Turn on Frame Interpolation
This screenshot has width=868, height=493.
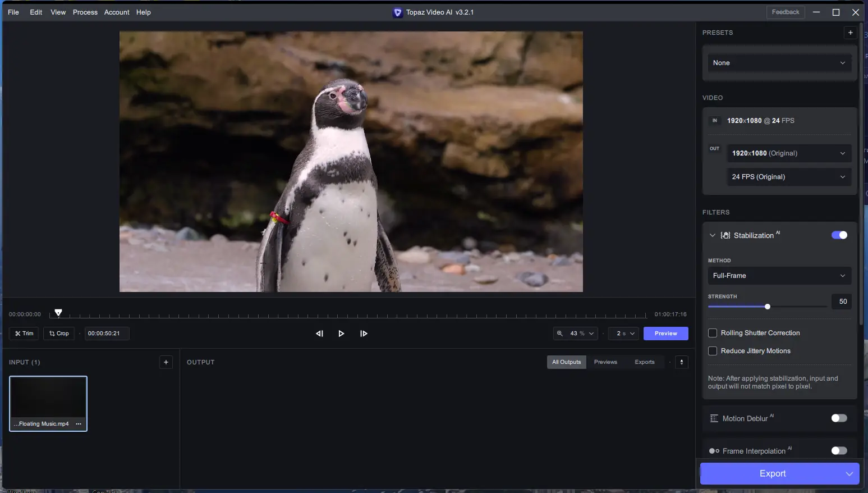[839, 451]
